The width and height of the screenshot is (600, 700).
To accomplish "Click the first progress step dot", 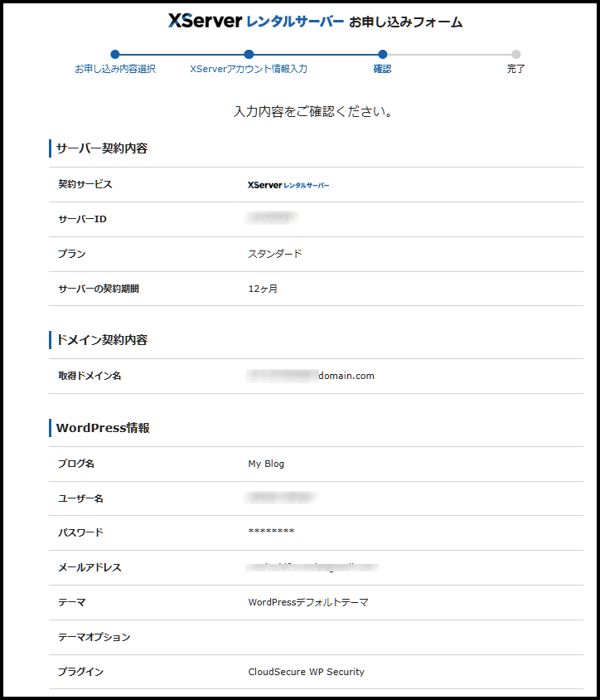I will (115, 55).
